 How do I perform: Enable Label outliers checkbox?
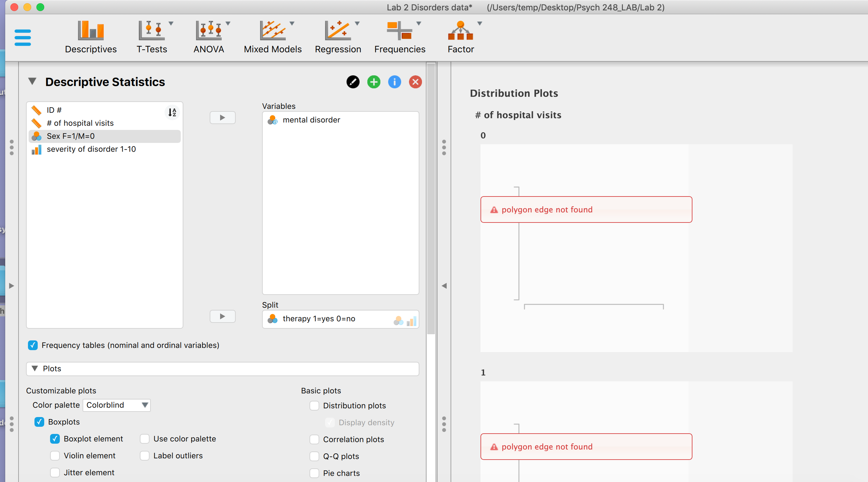point(145,455)
